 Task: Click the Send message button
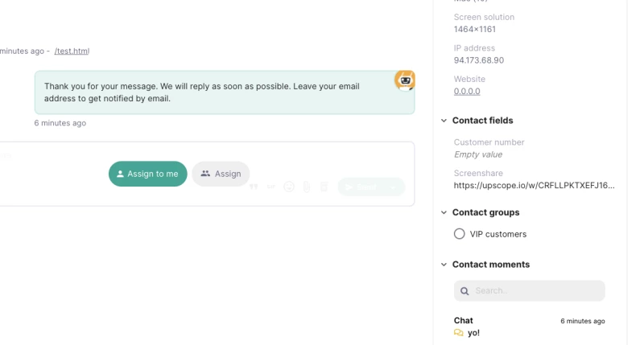[x=361, y=187]
